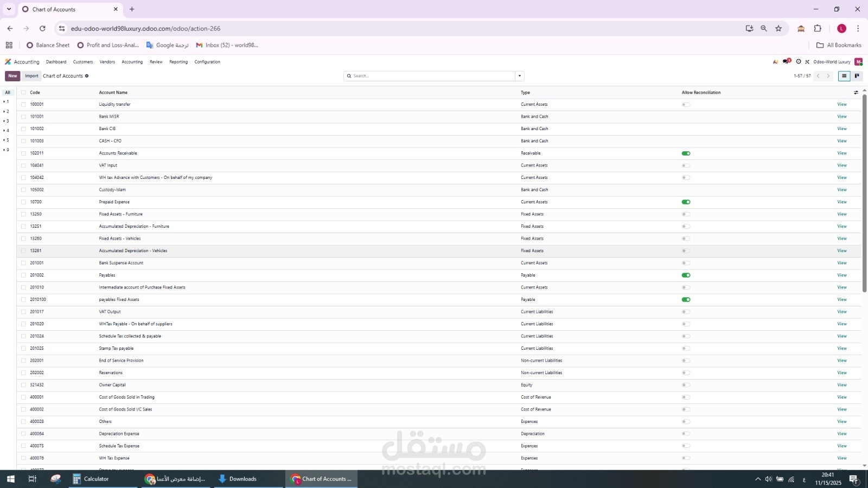868x488 pixels.
Task: Open the activities clock icon
Action: (798, 62)
